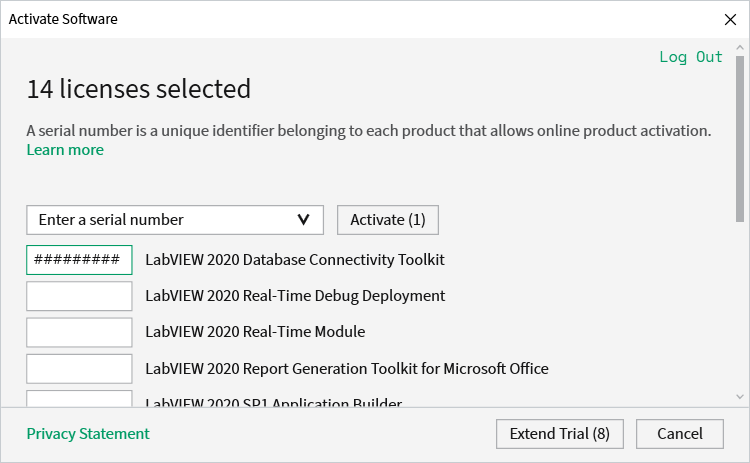Open the Learn more link

65,150
